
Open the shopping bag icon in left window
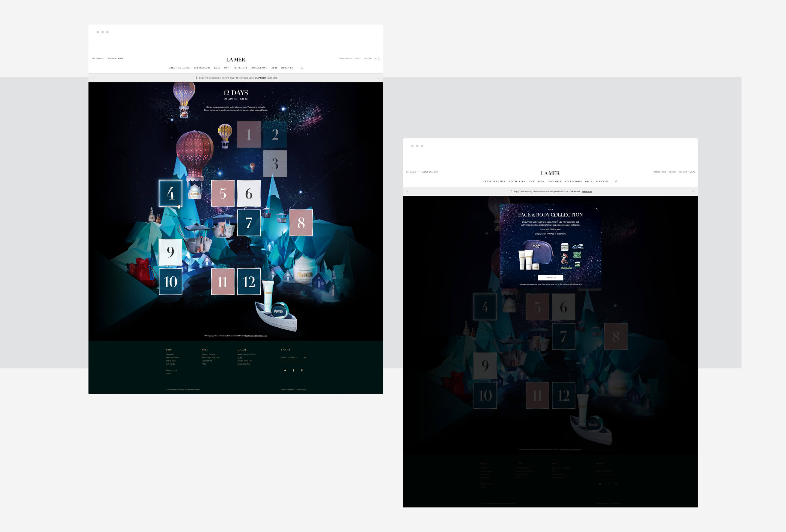(379, 58)
